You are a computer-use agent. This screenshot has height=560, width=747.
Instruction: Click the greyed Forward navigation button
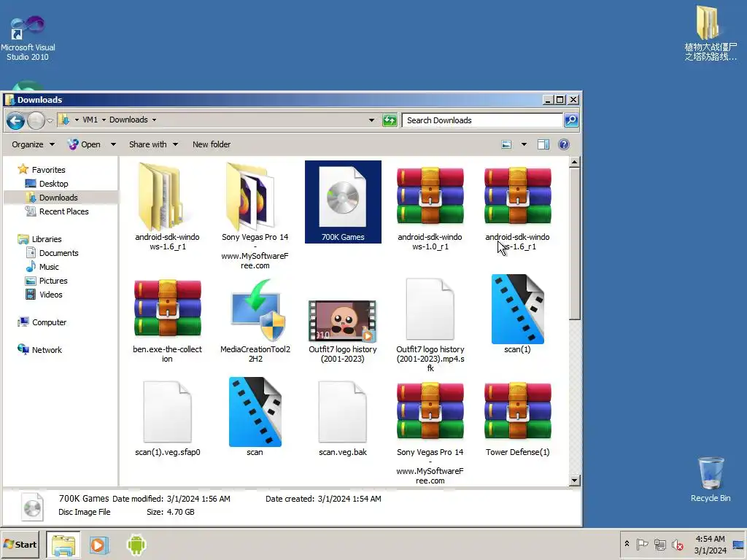pyautogui.click(x=36, y=120)
